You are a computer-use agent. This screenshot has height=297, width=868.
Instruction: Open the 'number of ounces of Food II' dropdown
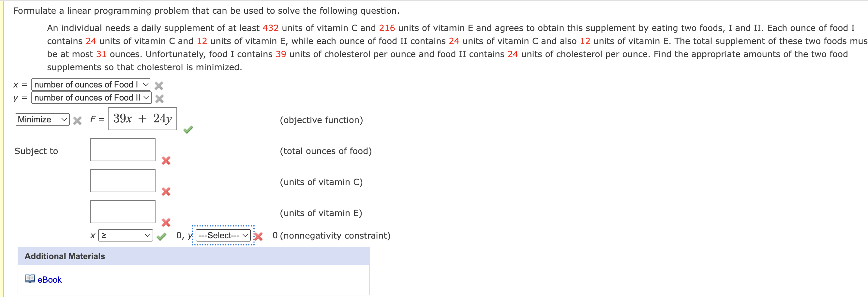tap(91, 98)
